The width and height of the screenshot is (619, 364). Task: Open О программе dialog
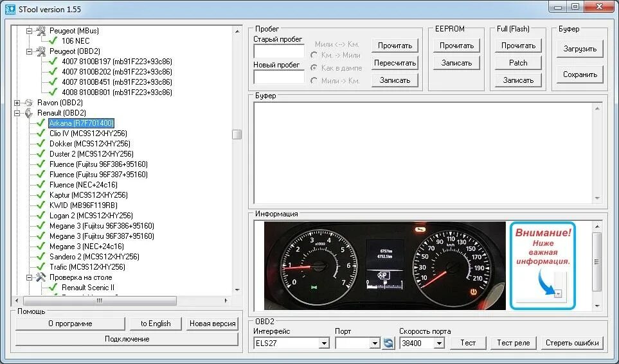pos(70,324)
